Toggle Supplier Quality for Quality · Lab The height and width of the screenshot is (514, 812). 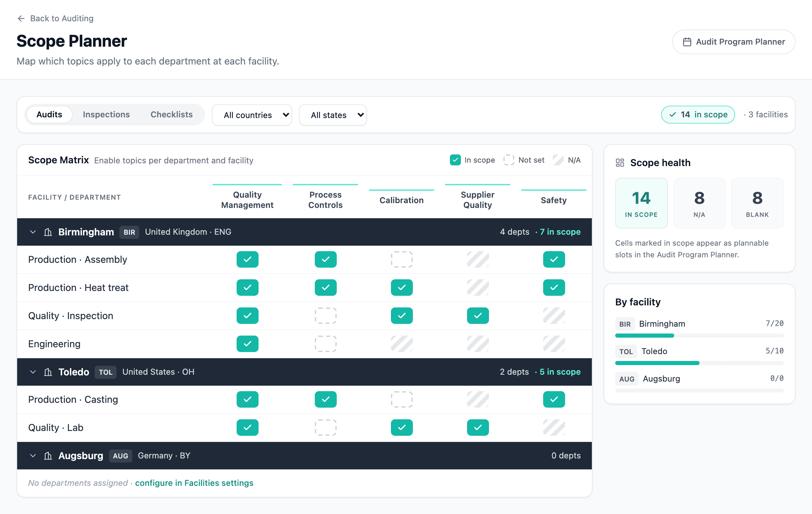coord(478,428)
